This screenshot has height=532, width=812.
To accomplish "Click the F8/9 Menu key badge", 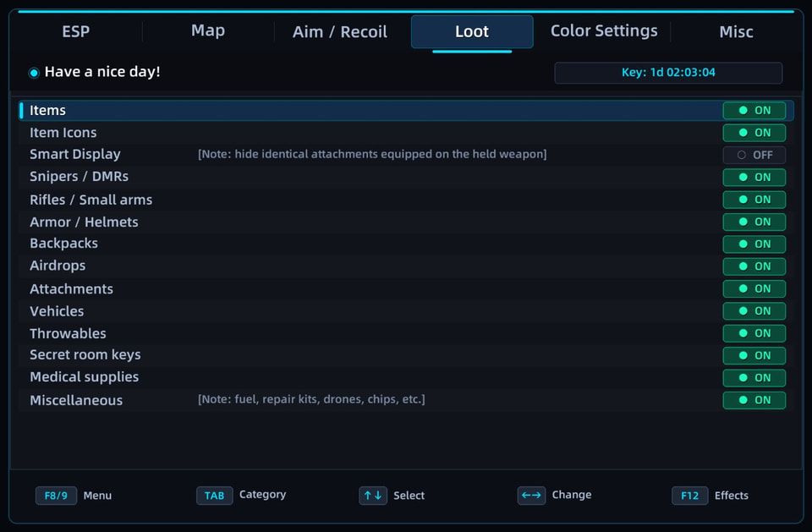I will [56, 496].
